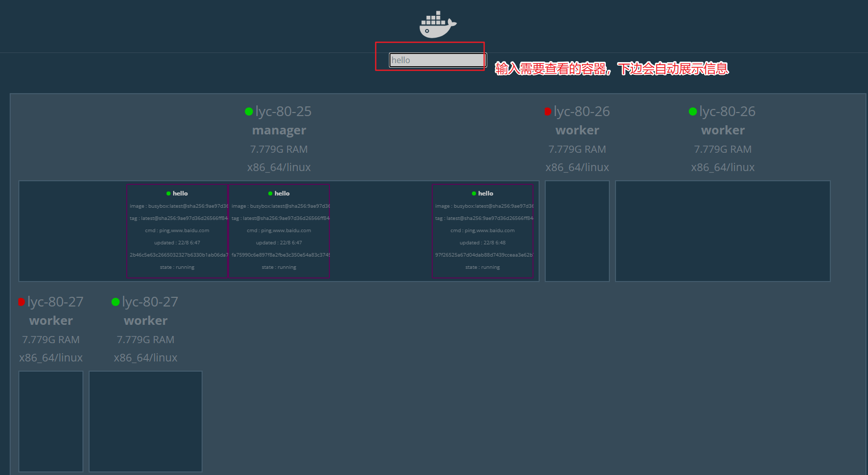The width and height of the screenshot is (868, 475).
Task: Click the container ID 97f26525a67d04dab88d7439cceaa3e62b
Action: 484,255
